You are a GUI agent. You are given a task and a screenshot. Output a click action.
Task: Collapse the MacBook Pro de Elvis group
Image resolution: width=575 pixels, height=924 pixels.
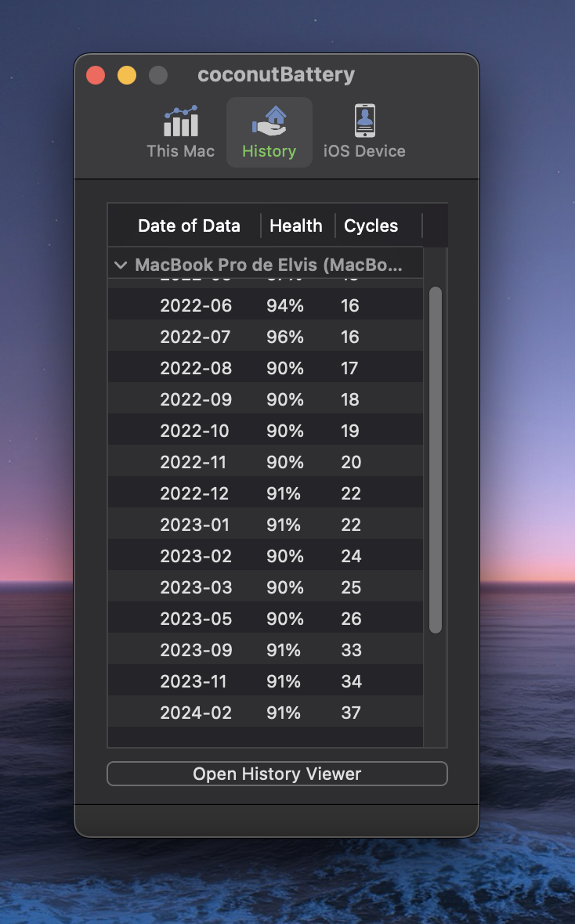(121, 265)
